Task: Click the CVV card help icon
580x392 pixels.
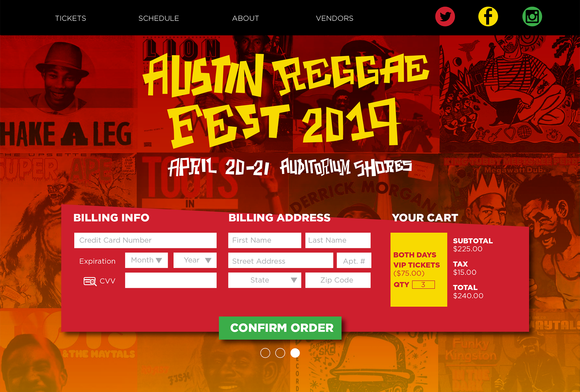Action: [x=90, y=281]
